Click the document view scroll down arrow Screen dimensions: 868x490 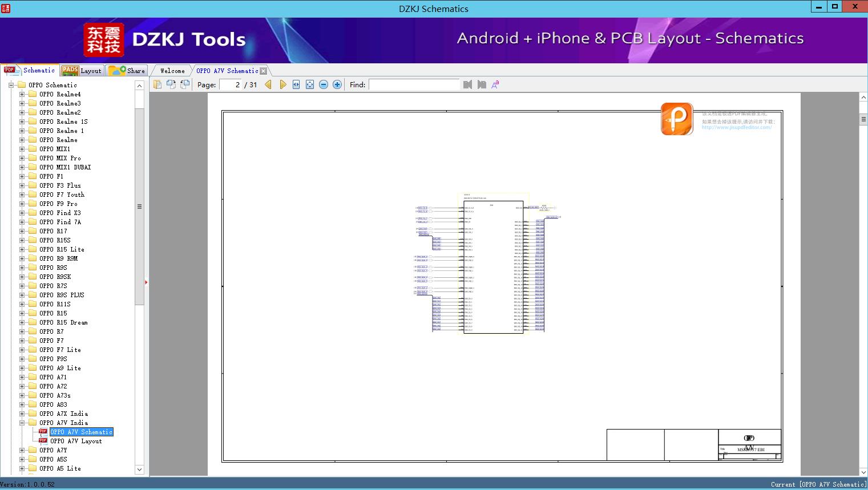click(863, 472)
